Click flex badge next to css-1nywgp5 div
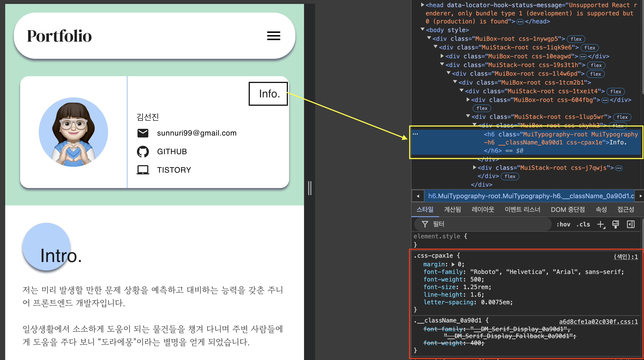Image resolution: width=644 pixels, height=360 pixels. point(576,39)
